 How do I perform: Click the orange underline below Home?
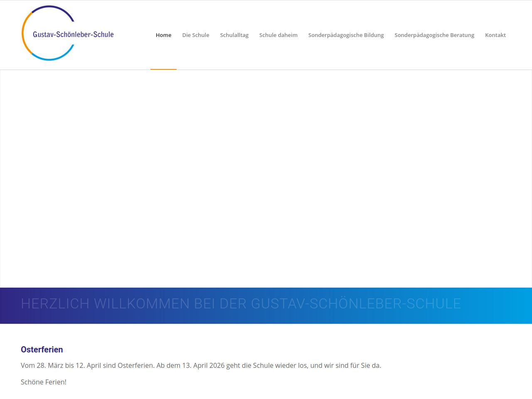[x=163, y=69]
